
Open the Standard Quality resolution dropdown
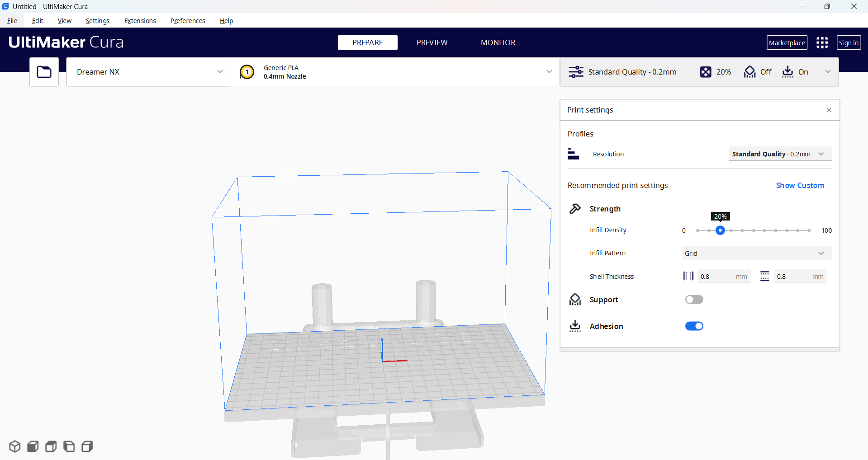(x=780, y=154)
